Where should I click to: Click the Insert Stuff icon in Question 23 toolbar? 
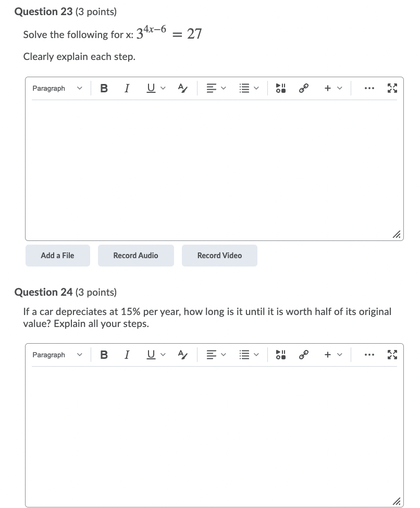pyautogui.click(x=280, y=88)
